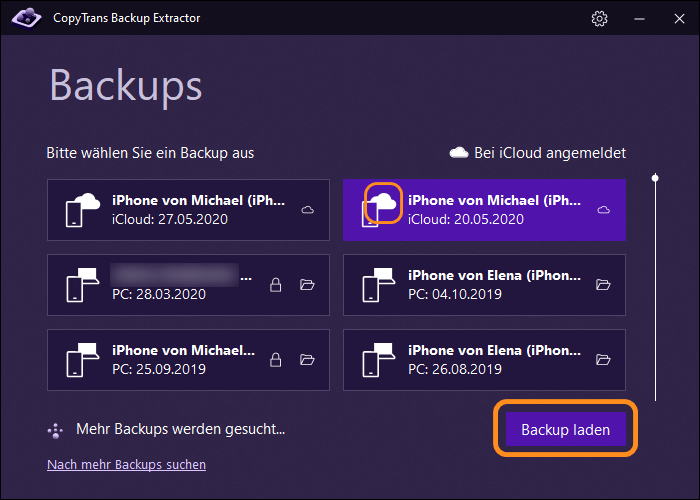The image size is (700, 500).
Task: Click lock icon on PC 28.03.2020 backup
Action: coord(275,285)
